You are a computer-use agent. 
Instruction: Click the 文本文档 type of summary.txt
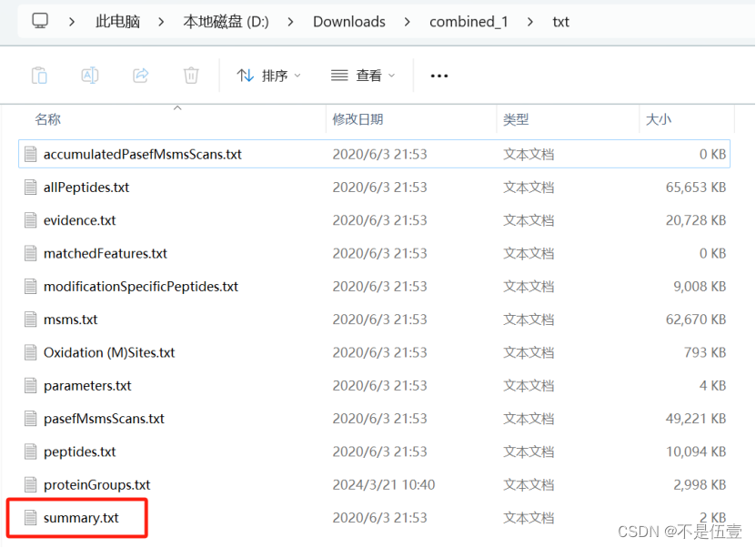point(529,518)
